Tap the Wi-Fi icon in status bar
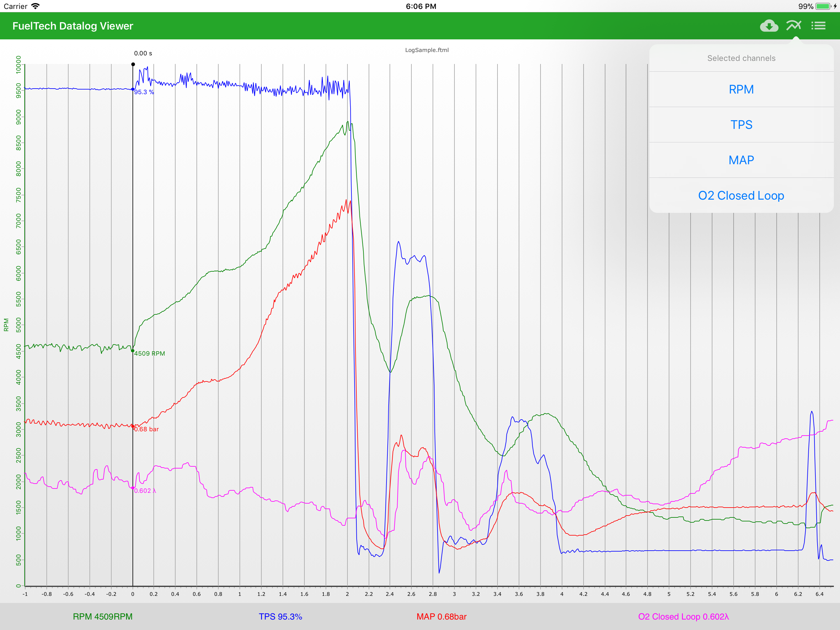 tap(35, 6)
